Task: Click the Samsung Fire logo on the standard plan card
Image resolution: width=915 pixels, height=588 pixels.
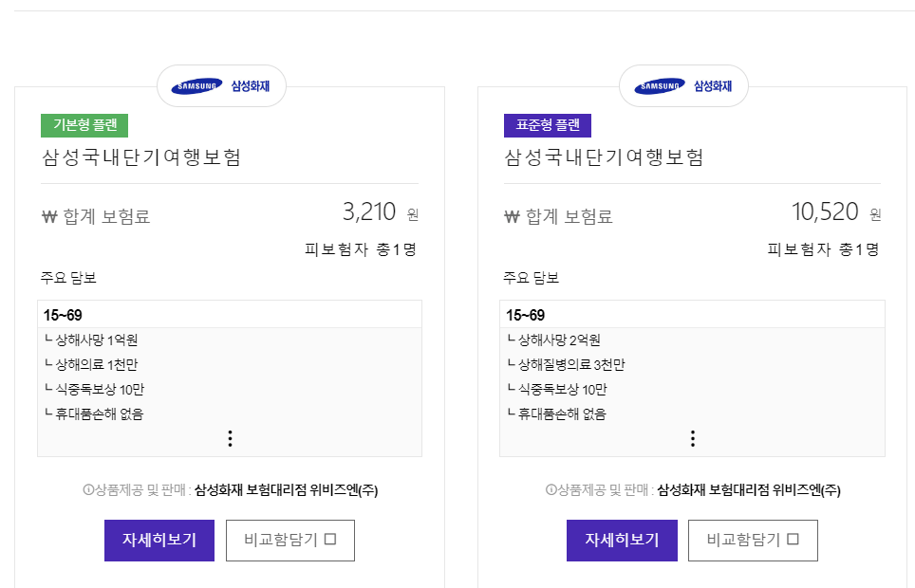Action: pyautogui.click(x=684, y=85)
